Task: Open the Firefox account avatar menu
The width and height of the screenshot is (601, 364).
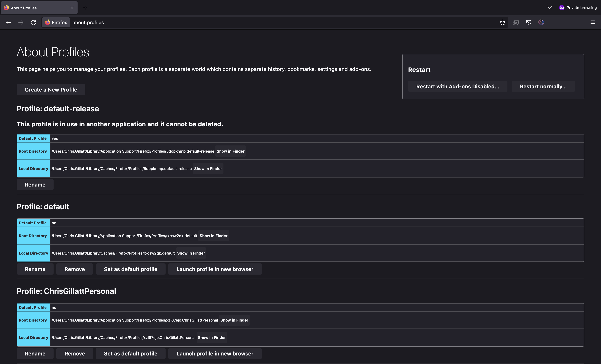Action: click(541, 22)
